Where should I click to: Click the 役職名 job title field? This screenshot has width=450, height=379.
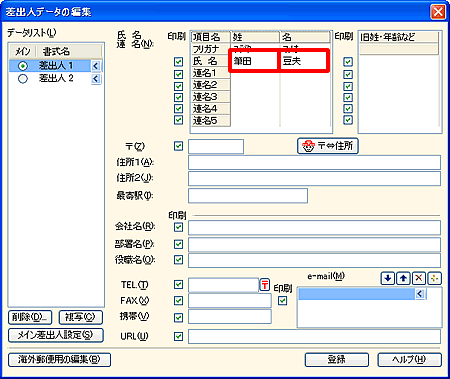click(314, 260)
